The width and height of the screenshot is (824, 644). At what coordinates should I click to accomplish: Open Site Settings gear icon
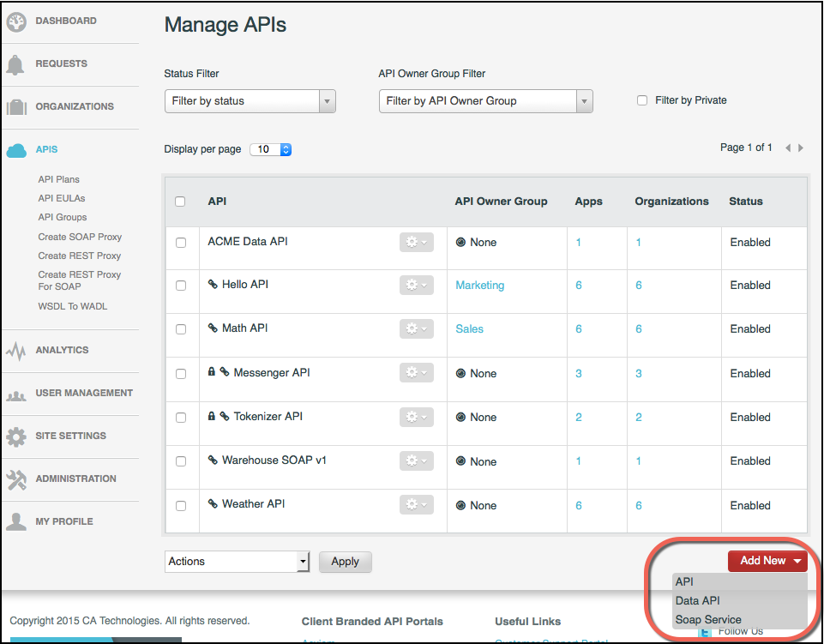[x=17, y=436]
